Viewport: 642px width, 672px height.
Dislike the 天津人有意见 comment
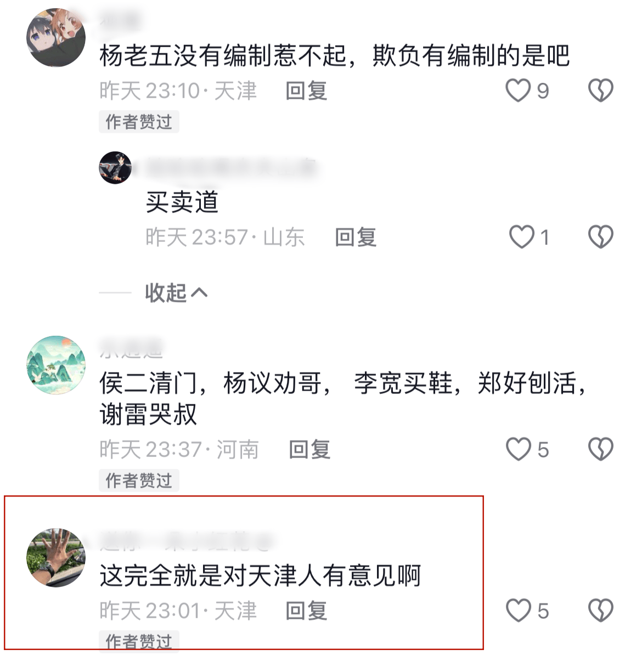600,611
